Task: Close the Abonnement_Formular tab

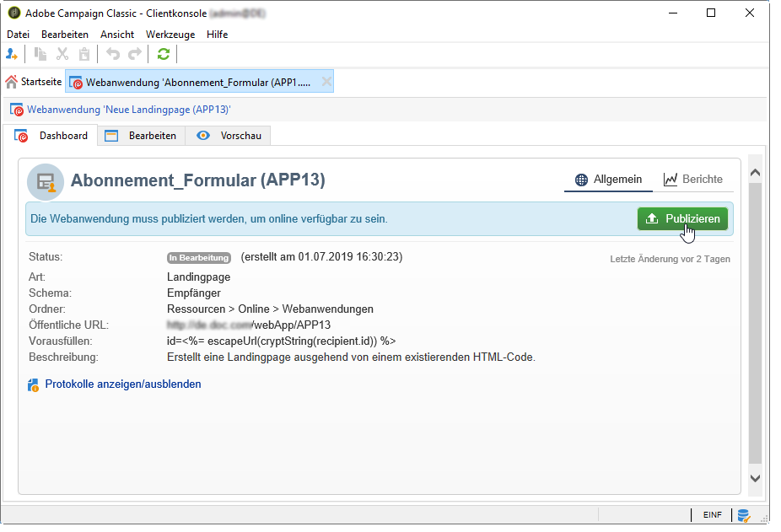Action: [326, 82]
